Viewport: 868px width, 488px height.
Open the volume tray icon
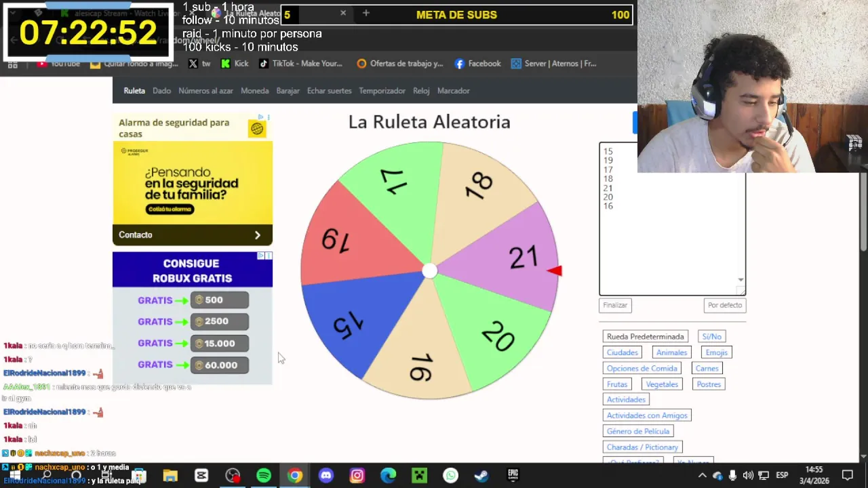pos(748,476)
